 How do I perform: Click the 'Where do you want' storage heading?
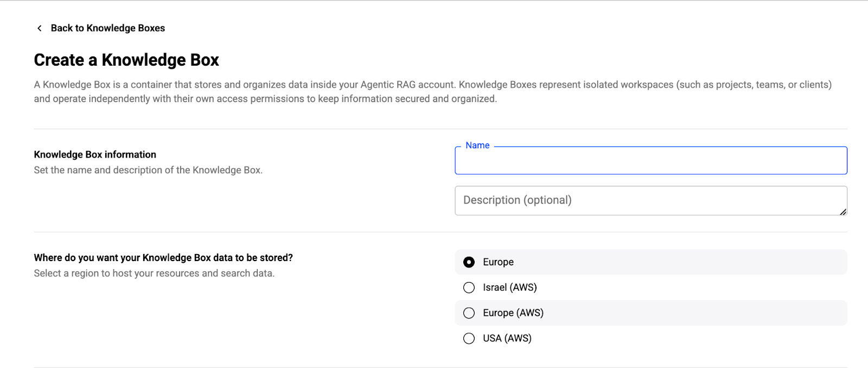[163, 258]
